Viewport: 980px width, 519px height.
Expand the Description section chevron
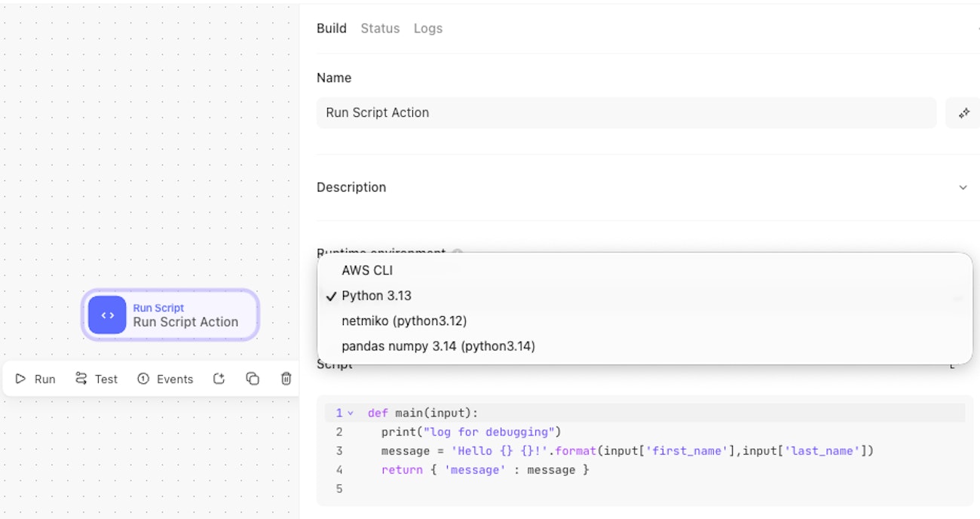tap(963, 187)
